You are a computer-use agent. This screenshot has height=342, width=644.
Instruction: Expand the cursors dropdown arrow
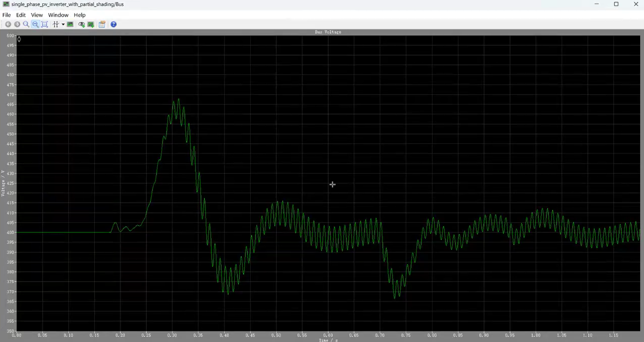[x=63, y=24]
